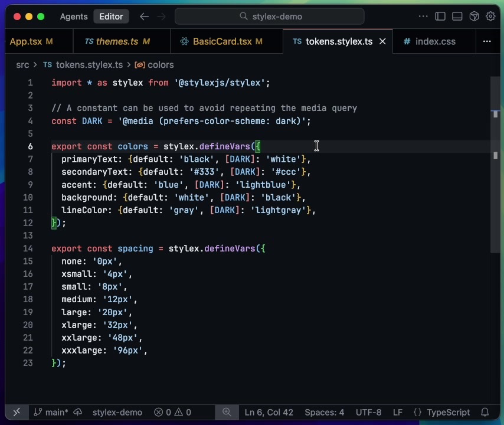Viewport: 504px width, 425px height.
Task: Change Spaces: 4 indentation setting
Action: (x=324, y=412)
